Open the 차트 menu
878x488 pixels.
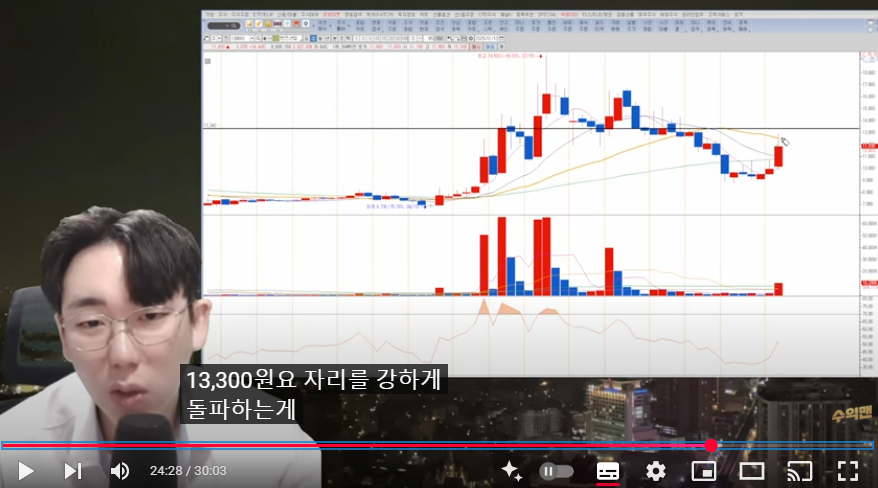[423, 15]
